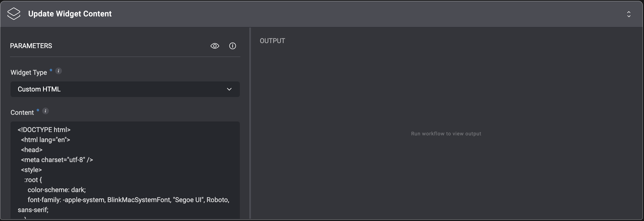Show the Content field info icon
The image size is (644, 221).
click(46, 111)
